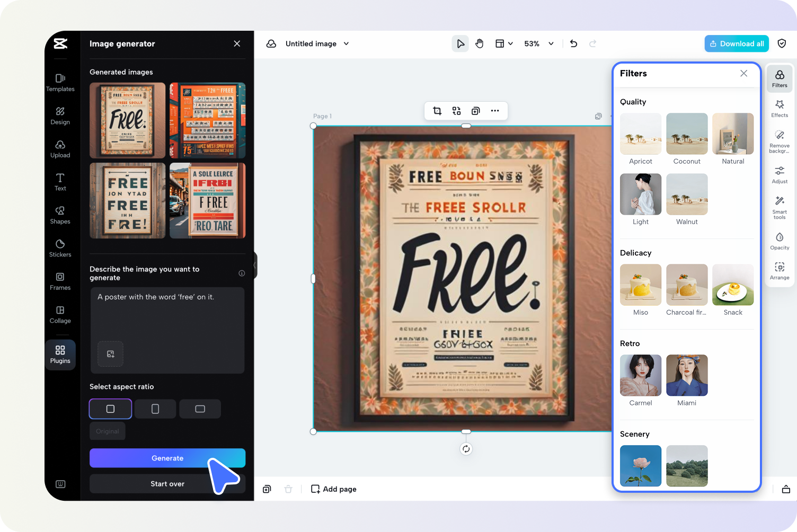
Task: Open more options in floating toolbar
Action: 495,111
